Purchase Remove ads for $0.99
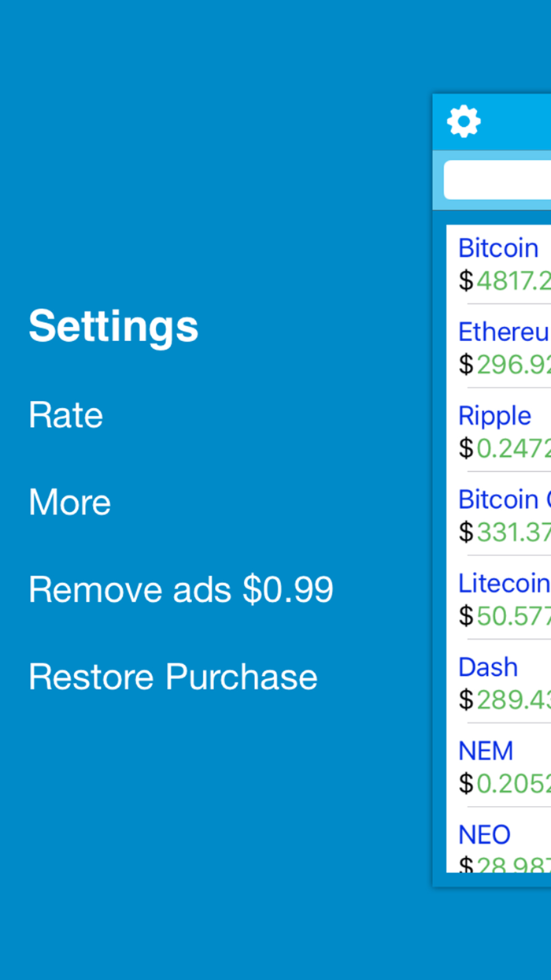 [180, 588]
